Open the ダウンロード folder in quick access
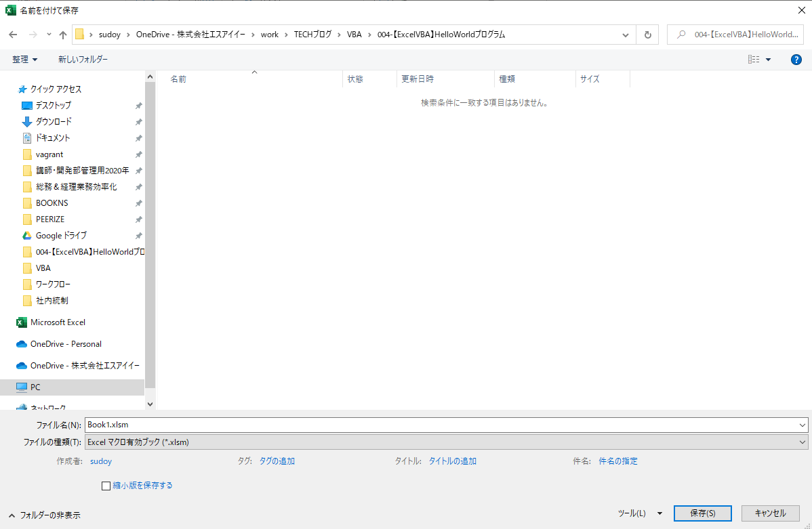The width and height of the screenshot is (812, 529). tap(54, 122)
